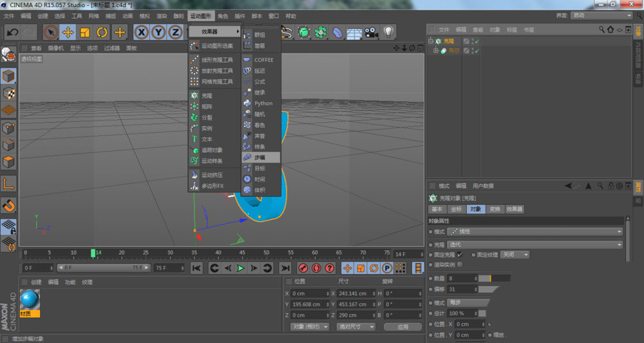This screenshot has width=644, height=343.
Task: Open the 模式 线性 dropdown
Action: point(535,231)
